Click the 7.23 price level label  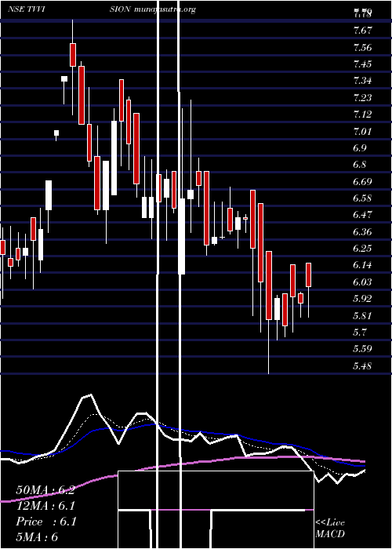[362, 97]
